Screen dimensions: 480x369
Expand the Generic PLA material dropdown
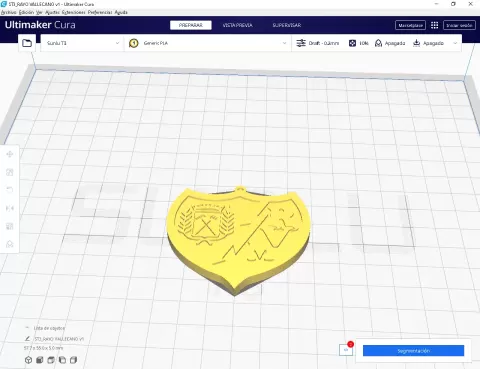[x=284, y=43]
